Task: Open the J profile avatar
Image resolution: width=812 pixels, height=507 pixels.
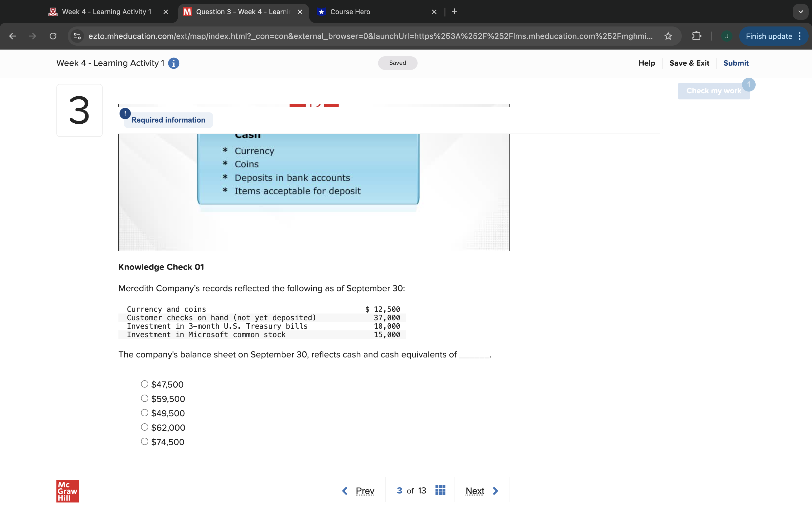Action: coord(727,36)
